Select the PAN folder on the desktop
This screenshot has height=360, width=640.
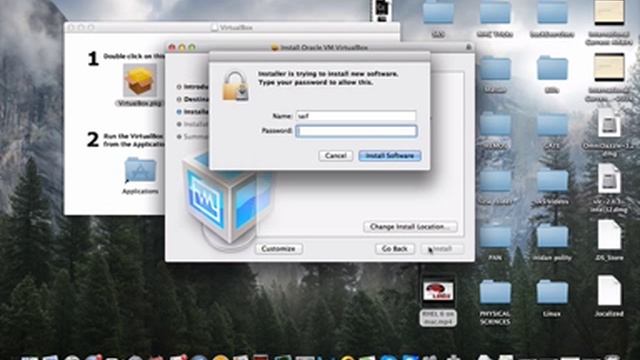coord(495,236)
